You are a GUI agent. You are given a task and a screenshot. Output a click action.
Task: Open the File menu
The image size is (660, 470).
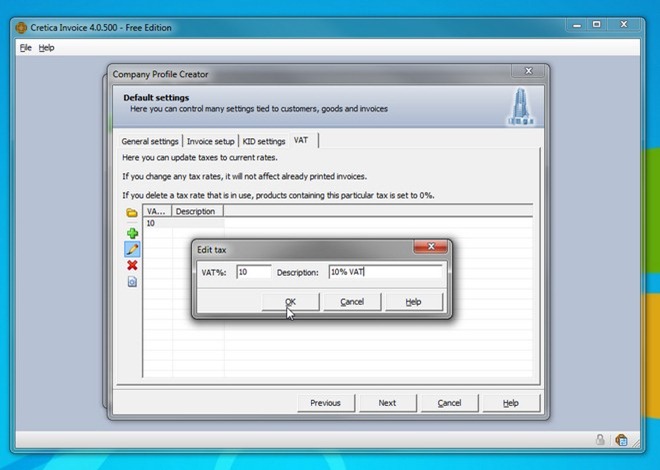(26, 48)
